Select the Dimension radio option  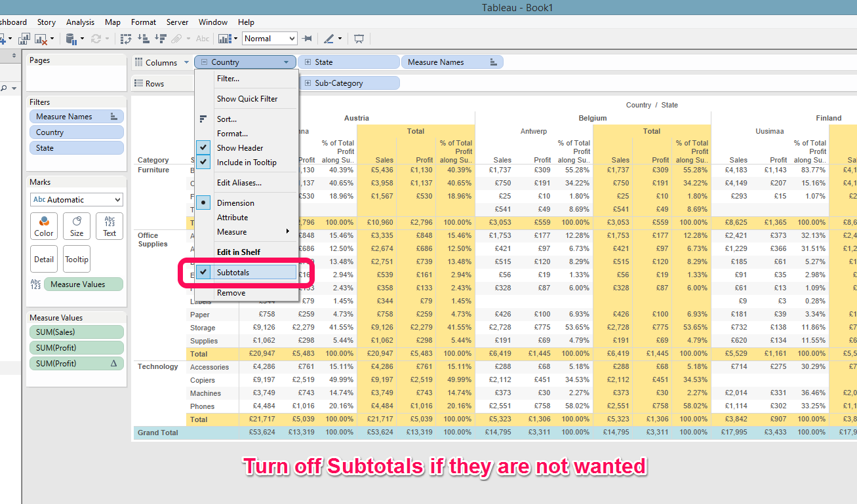[247, 203]
